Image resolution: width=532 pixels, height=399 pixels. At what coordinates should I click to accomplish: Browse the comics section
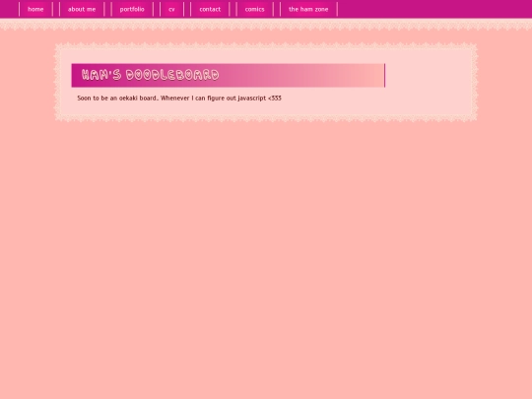(x=255, y=9)
